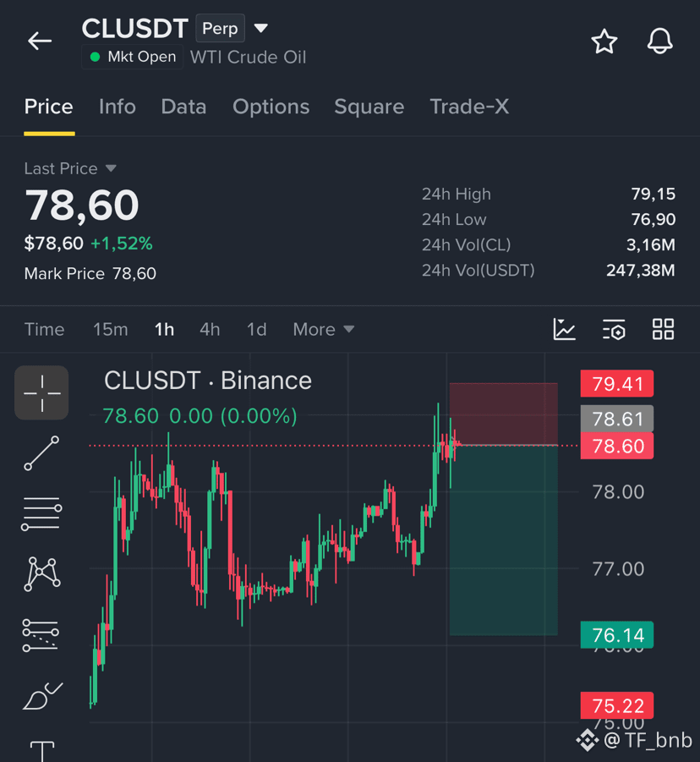Click the Mark Price 78,60 text
This screenshot has height=762, width=700.
point(90,274)
